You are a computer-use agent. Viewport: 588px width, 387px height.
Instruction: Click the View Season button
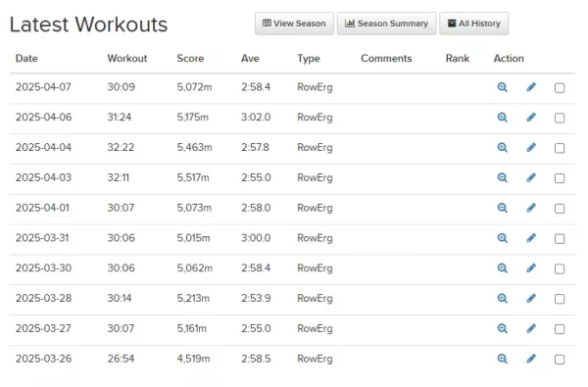[x=294, y=24]
